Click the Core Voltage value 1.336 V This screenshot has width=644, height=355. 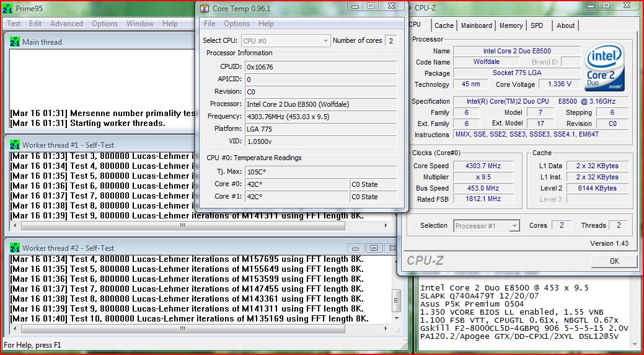click(x=560, y=84)
